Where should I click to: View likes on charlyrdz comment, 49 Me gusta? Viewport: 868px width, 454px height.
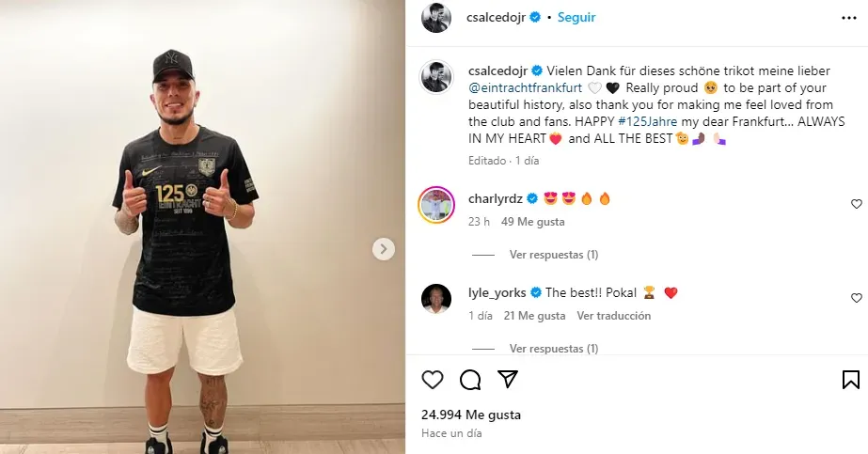[533, 222]
